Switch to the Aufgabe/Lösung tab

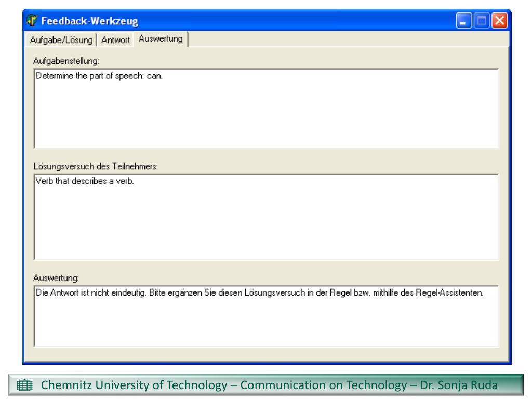[61, 40]
